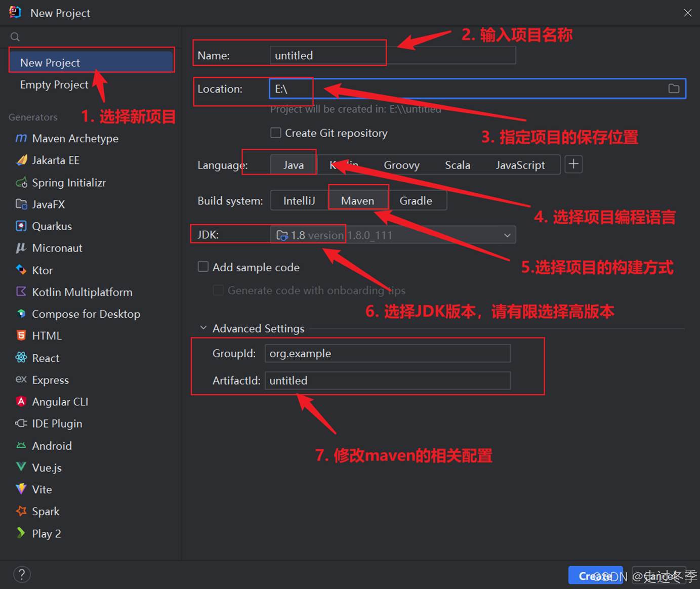This screenshot has height=589, width=700.
Task: Pick the Spring Initializr generator icon
Action: point(21,182)
